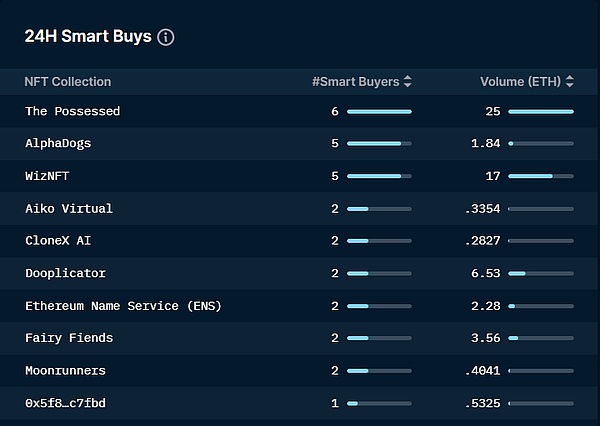Sort by #Smart Buyers using the arrows icon

408,81
